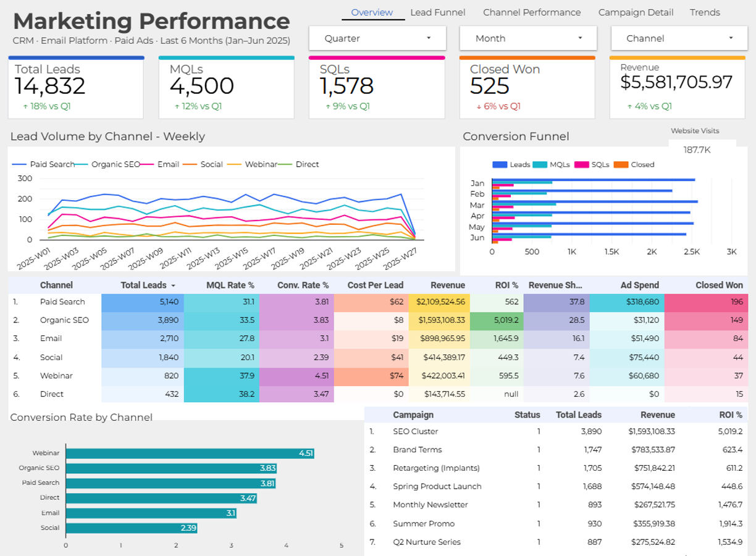Click Closed Won down 6% vs Q1 indicator
The image size is (756, 556).
[x=498, y=106]
